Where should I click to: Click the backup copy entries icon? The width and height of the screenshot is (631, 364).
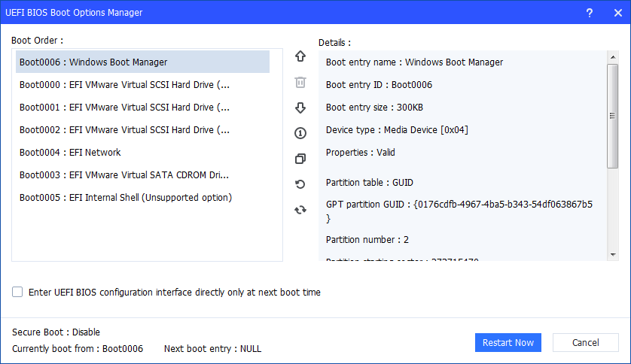pos(300,159)
